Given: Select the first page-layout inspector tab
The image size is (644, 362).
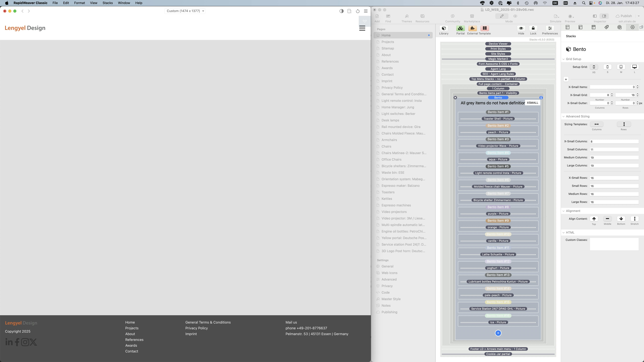Looking at the screenshot, I should 568,27.
